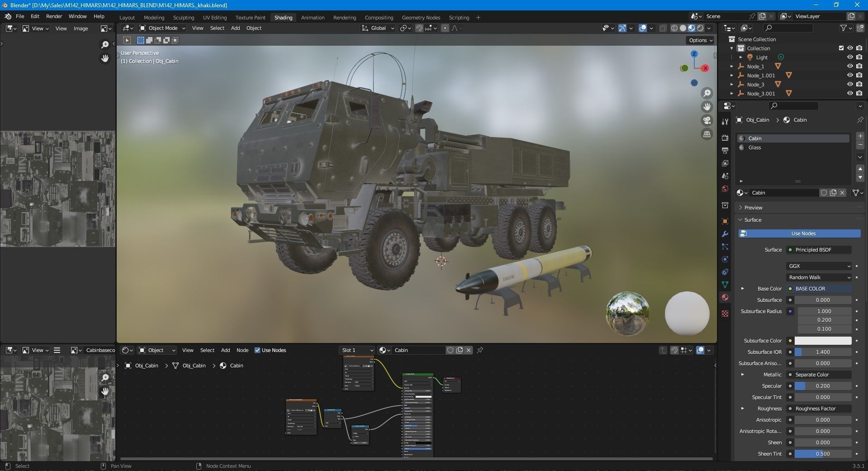Open the Object properties tab

point(725,221)
